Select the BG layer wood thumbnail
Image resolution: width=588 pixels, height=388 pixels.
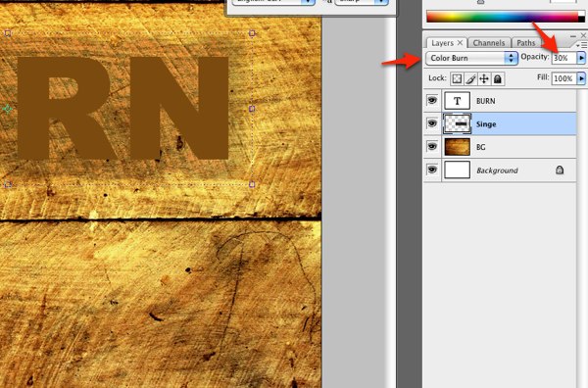point(457,147)
